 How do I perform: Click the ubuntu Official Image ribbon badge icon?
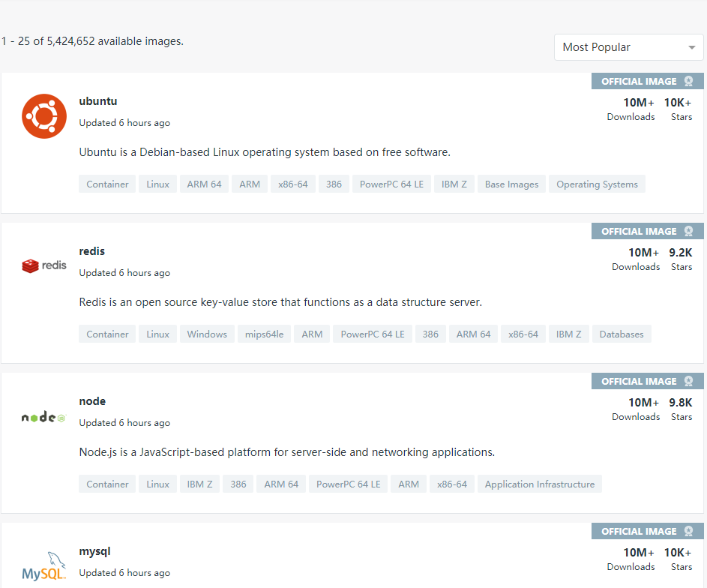pyautogui.click(x=688, y=82)
